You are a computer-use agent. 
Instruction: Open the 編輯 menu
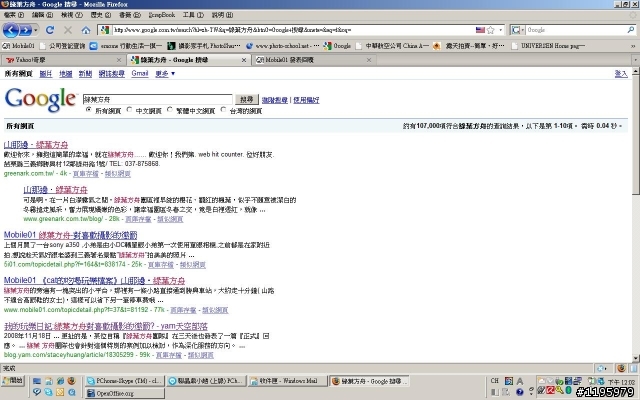coord(42,15)
